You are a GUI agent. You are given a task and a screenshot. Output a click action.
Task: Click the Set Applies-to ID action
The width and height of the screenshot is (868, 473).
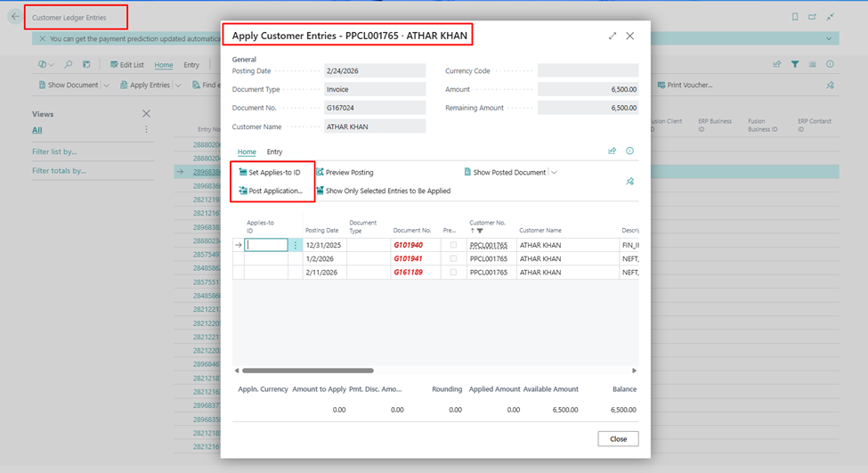pyautogui.click(x=270, y=172)
